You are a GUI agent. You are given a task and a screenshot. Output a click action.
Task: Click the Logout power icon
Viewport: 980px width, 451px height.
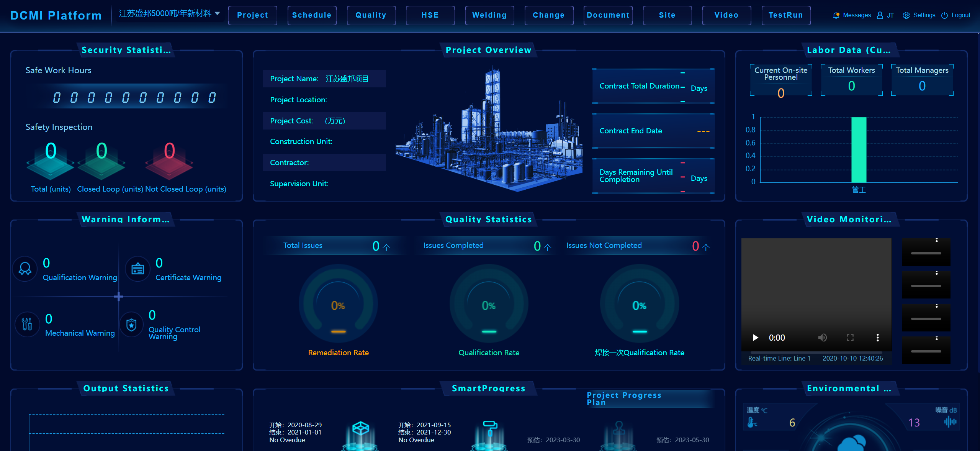tap(944, 15)
